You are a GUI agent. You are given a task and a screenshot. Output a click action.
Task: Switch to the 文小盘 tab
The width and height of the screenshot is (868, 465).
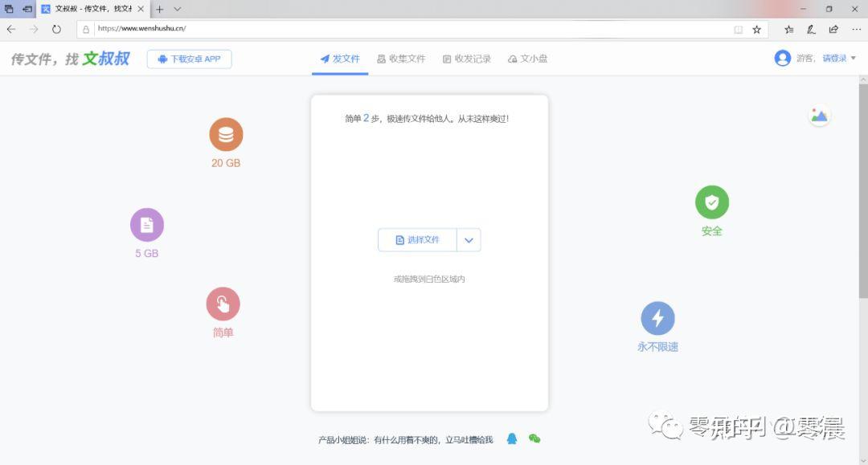pyautogui.click(x=528, y=58)
